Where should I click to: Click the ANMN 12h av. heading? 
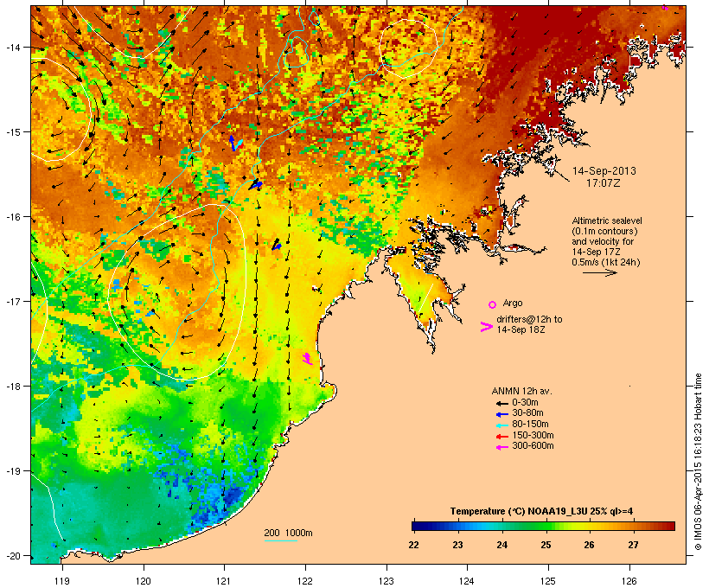click(521, 391)
